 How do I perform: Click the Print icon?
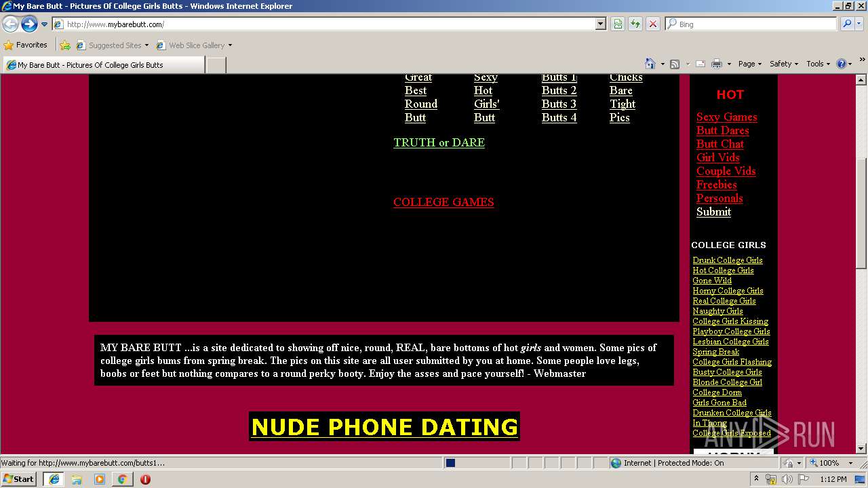[717, 64]
